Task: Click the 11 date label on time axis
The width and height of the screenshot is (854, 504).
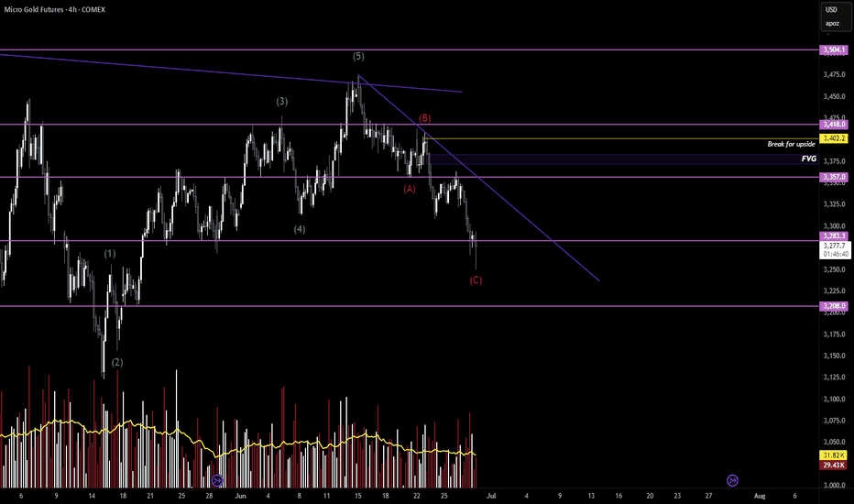Action: 326,496
